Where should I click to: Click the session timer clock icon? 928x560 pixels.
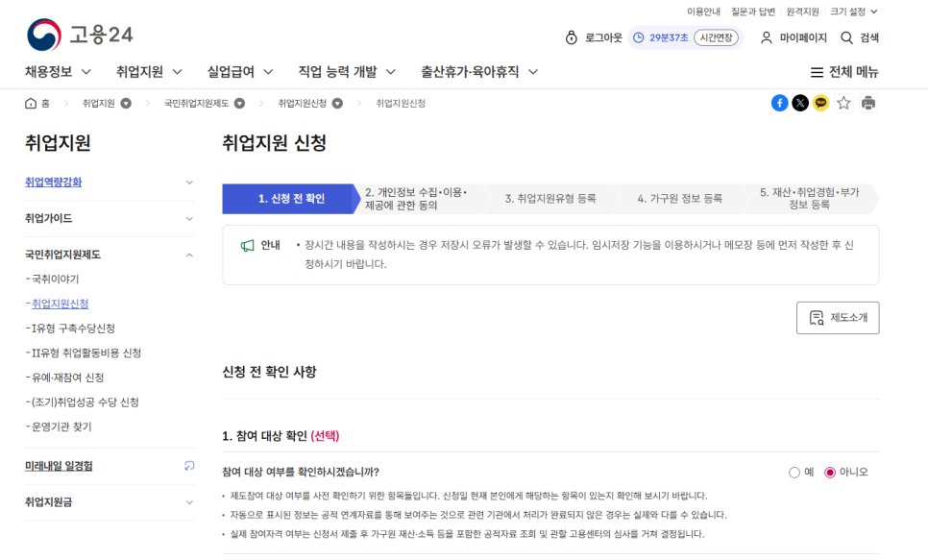[x=639, y=37]
